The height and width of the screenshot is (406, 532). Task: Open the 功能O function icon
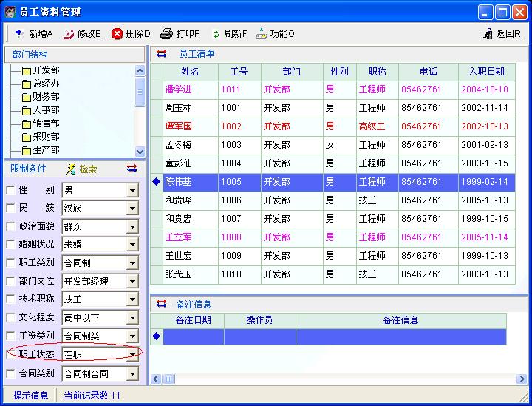tap(261, 33)
